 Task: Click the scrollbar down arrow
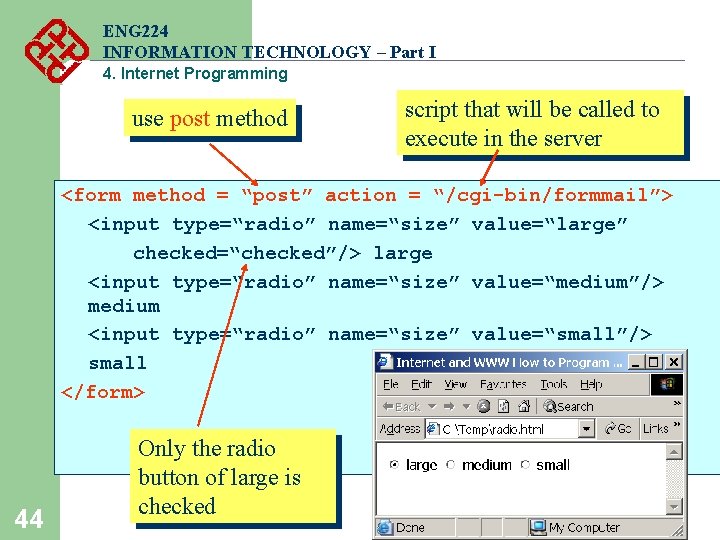(x=674, y=506)
